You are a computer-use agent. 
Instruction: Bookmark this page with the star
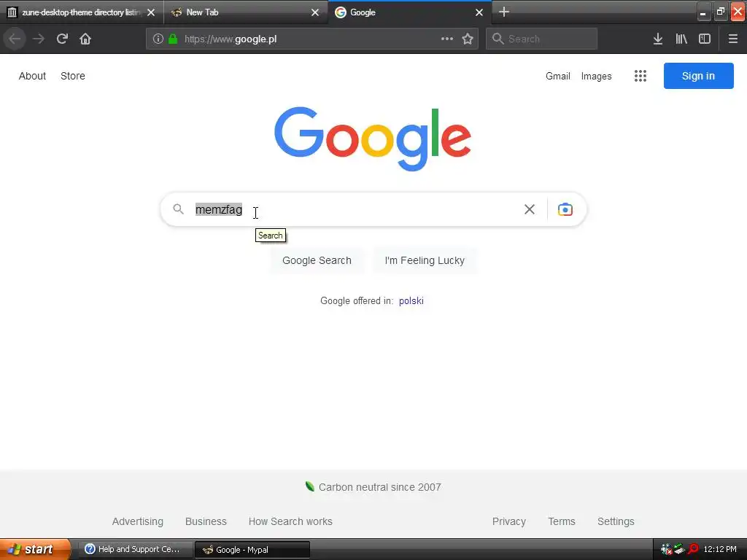(x=468, y=39)
